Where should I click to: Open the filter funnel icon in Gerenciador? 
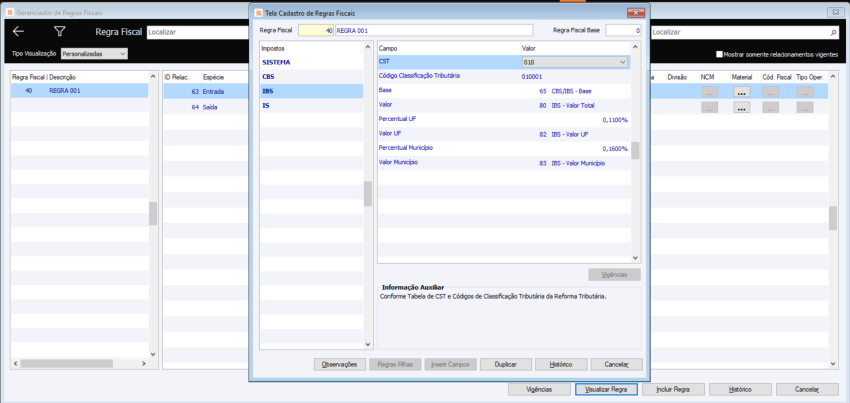point(60,31)
